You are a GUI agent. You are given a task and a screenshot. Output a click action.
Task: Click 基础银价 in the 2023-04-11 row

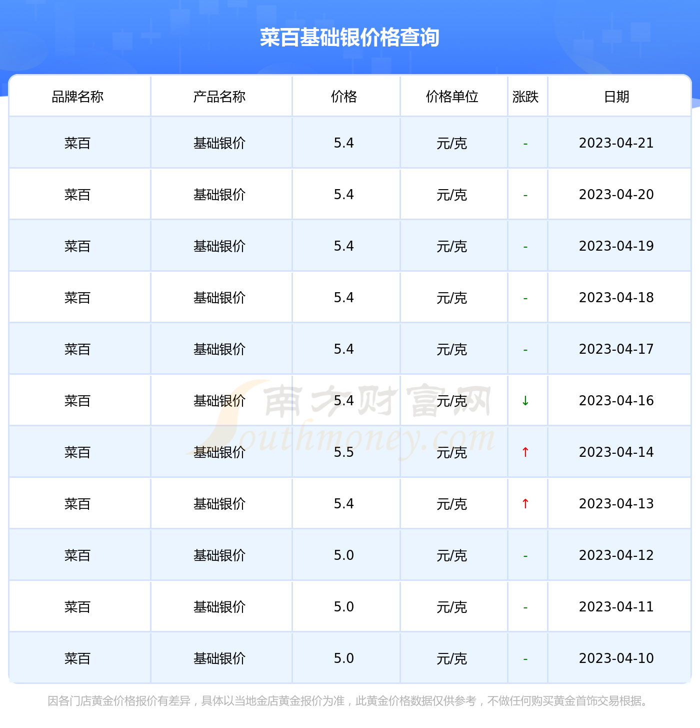pos(219,607)
